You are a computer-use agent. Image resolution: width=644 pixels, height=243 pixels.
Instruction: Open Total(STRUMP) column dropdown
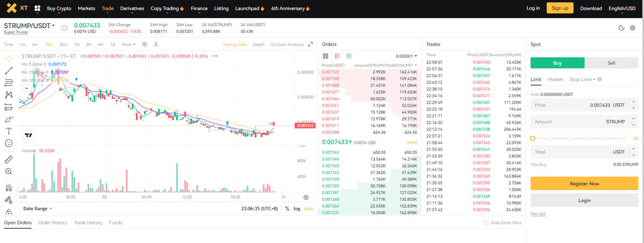(x=402, y=65)
